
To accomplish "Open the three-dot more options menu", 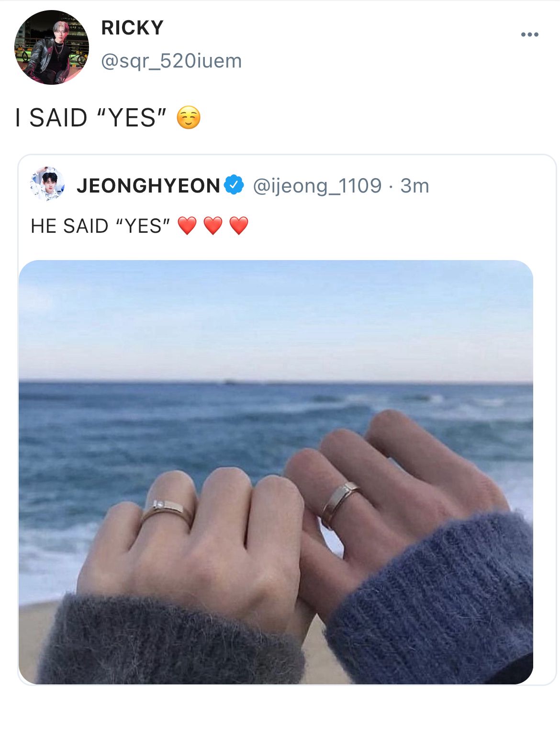I will pos(529,34).
